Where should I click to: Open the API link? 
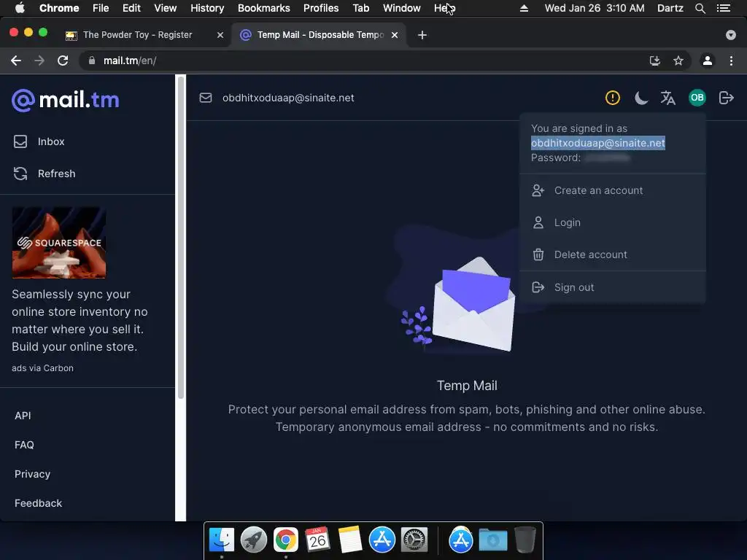(23, 416)
